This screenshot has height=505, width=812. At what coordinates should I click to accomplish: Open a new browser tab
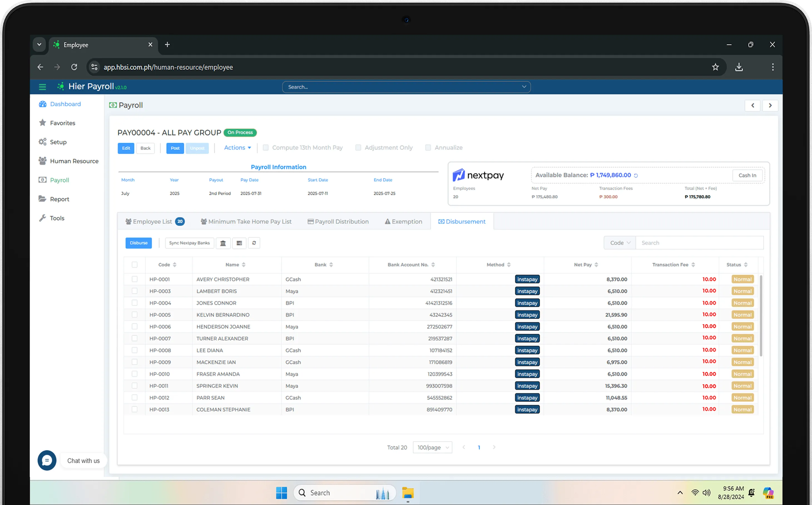coord(167,44)
